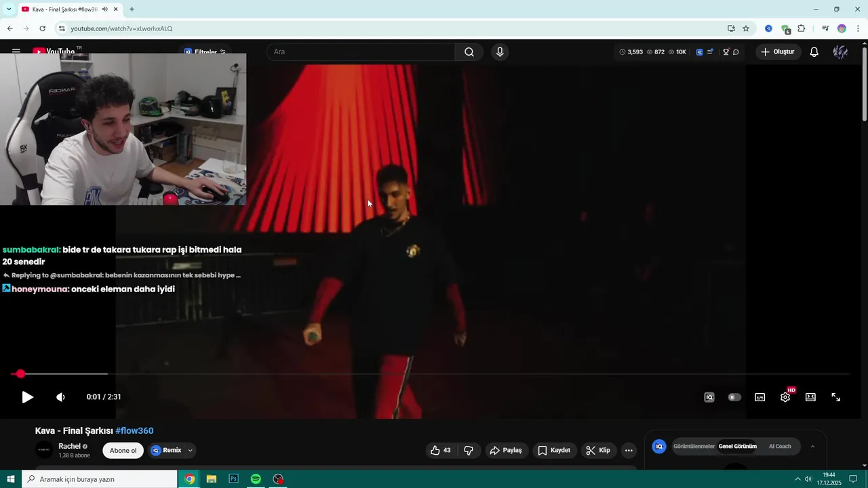The height and width of the screenshot is (488, 868).
Task: Share the video via Paylaş
Action: pyautogui.click(x=506, y=450)
